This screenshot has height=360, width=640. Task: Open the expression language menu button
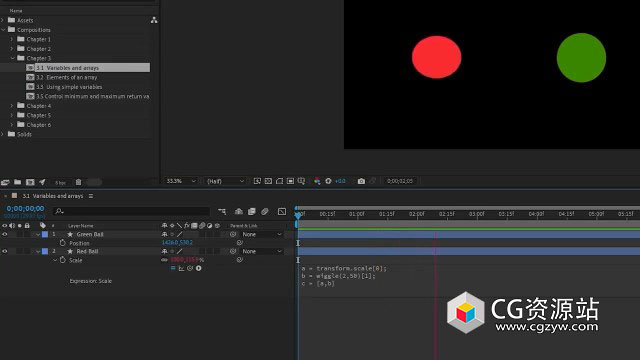pos(199,268)
